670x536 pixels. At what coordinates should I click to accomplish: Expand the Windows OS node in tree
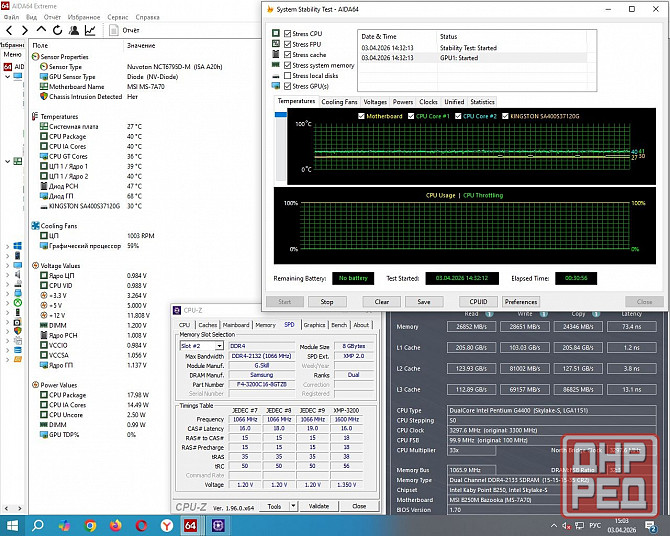(x=7, y=246)
